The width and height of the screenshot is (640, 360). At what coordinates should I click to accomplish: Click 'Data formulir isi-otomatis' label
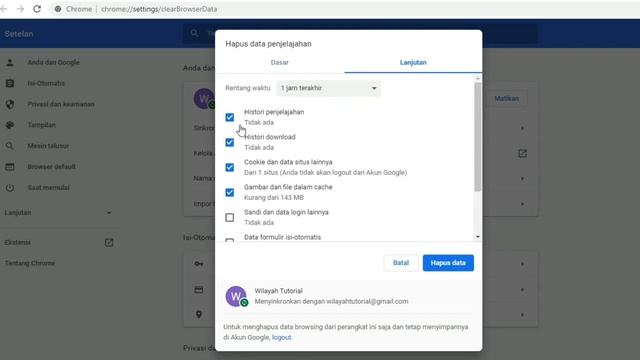pos(282,237)
